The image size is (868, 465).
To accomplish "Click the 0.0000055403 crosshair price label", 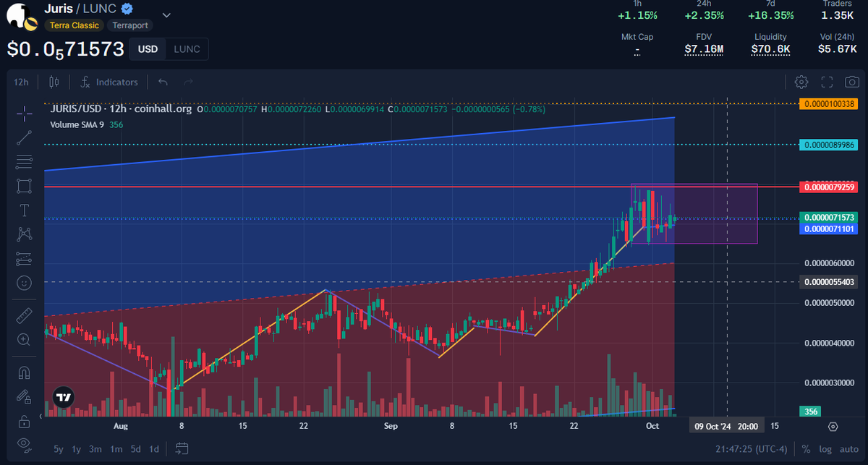I will pos(828,282).
